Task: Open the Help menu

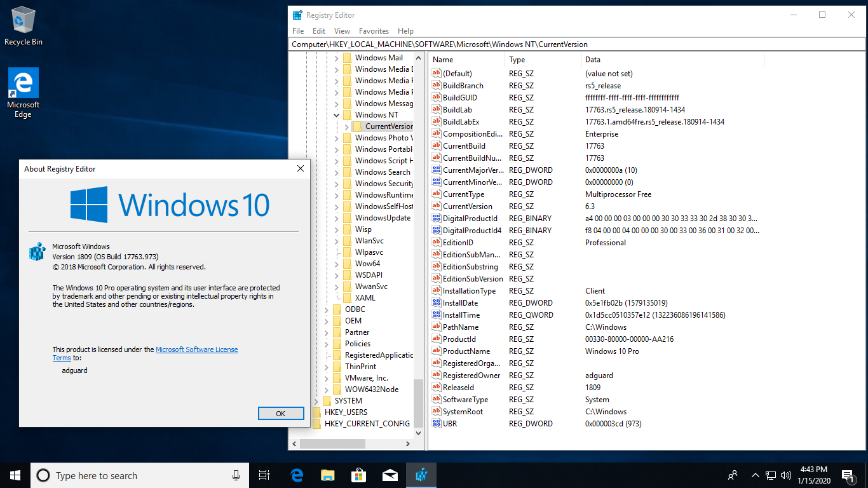Action: pyautogui.click(x=405, y=30)
